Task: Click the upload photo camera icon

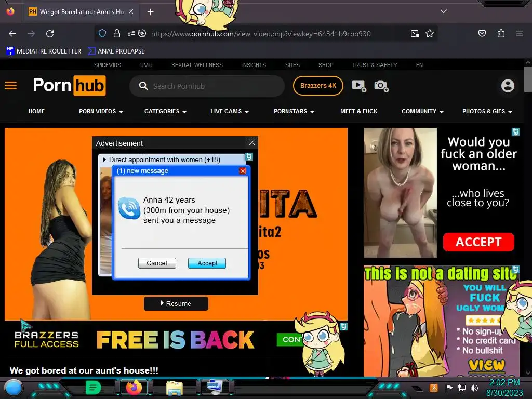Action: coord(381,86)
